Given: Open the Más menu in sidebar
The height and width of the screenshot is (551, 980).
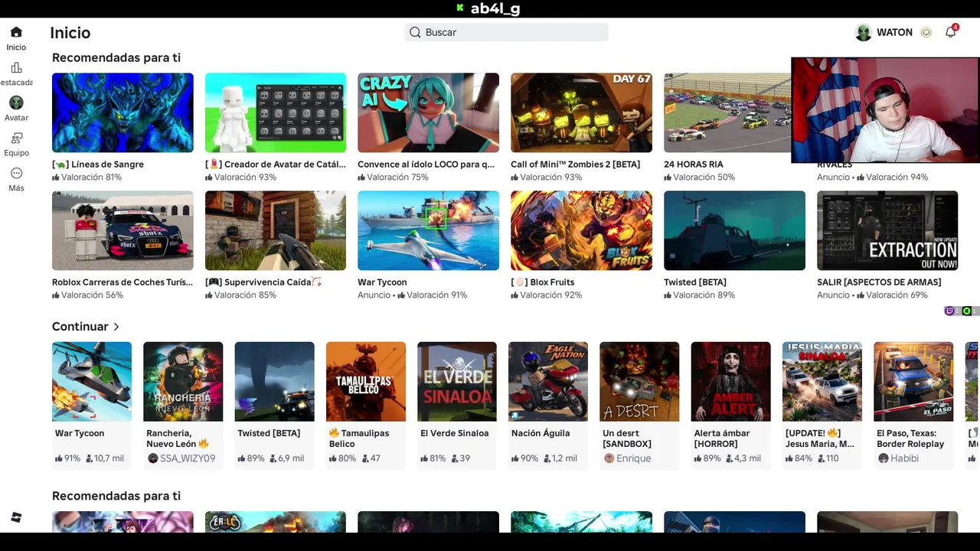Looking at the screenshot, I should click(16, 174).
